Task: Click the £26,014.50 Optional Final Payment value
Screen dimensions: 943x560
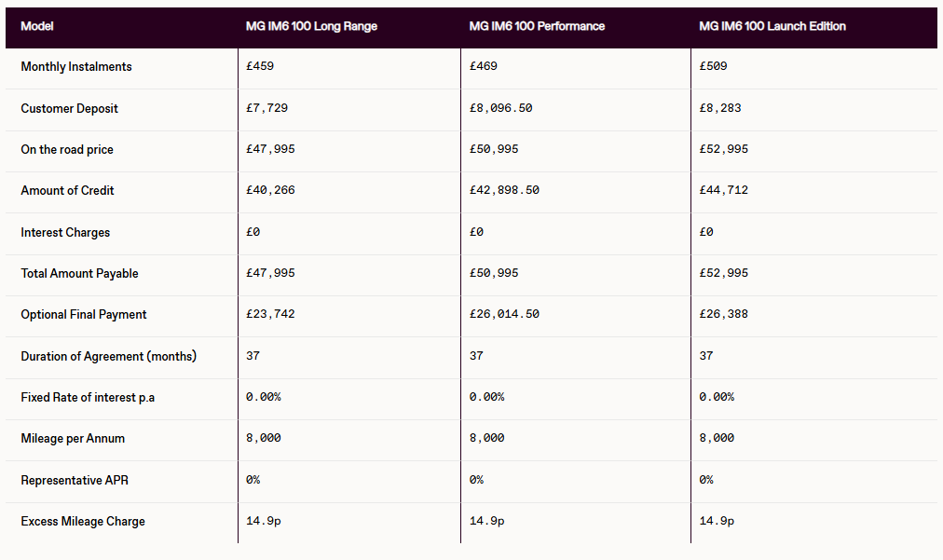Action: point(504,314)
